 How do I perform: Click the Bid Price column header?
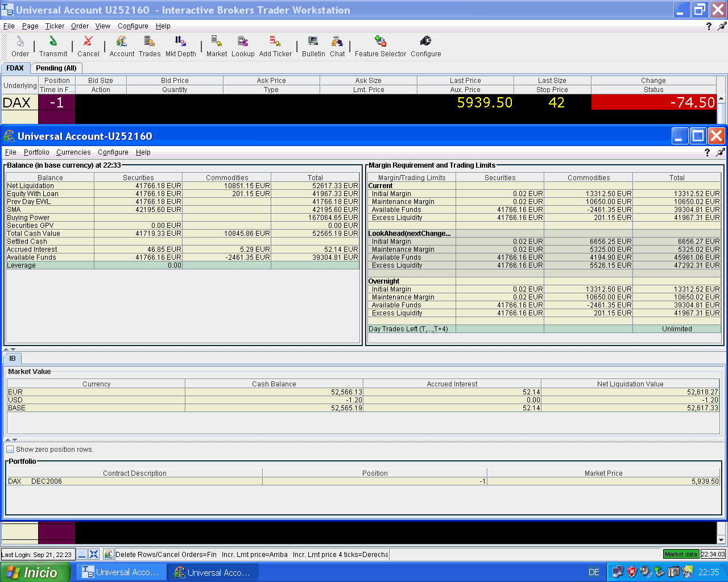(x=175, y=81)
